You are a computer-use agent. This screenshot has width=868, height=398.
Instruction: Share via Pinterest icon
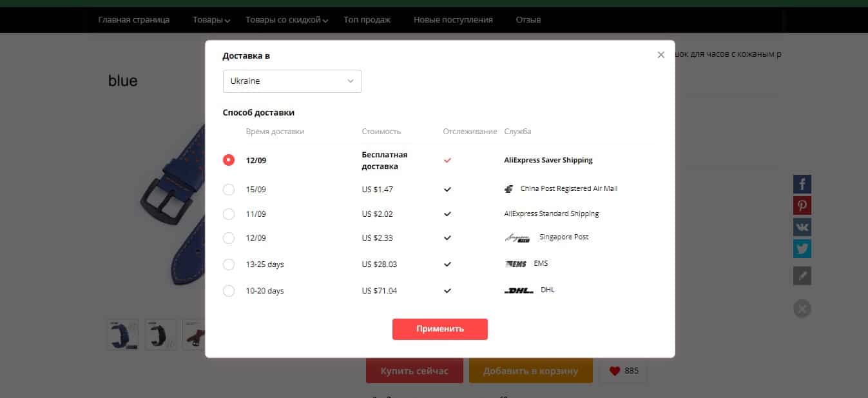click(x=802, y=206)
